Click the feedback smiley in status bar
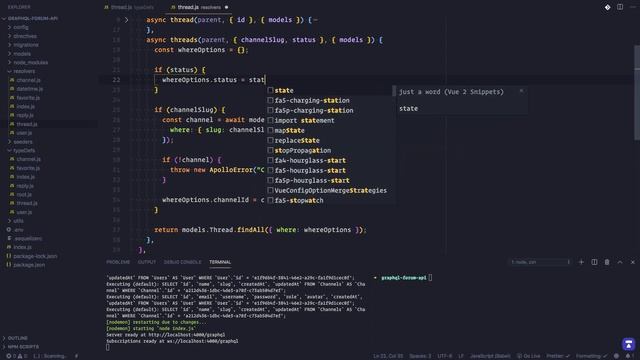The width and height of the screenshot is (640, 360). click(x=616, y=356)
